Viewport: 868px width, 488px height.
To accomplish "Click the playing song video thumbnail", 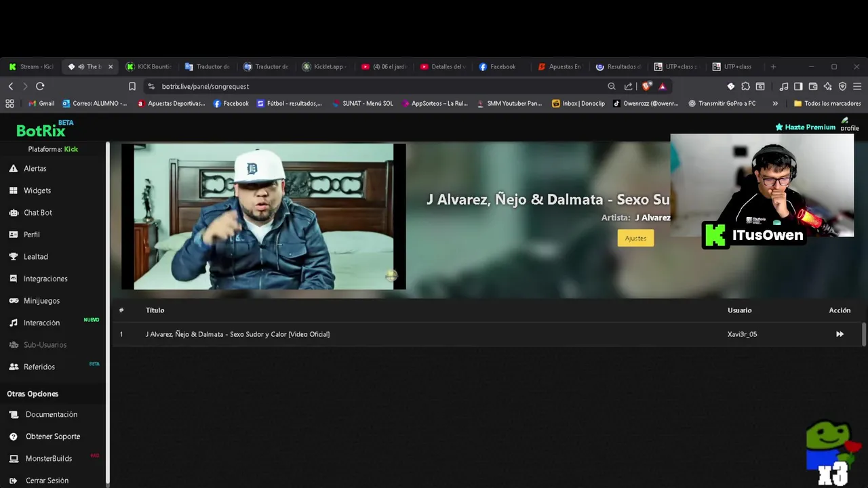I will (264, 216).
